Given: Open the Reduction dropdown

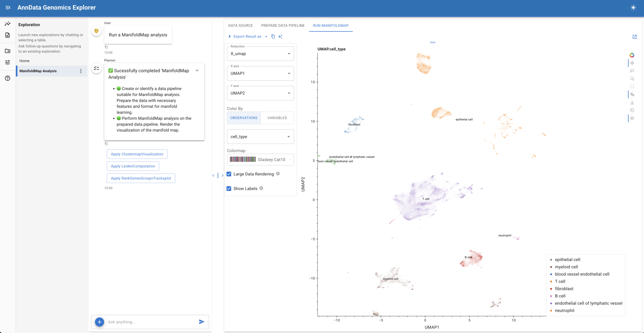Looking at the screenshot, I should [260, 54].
